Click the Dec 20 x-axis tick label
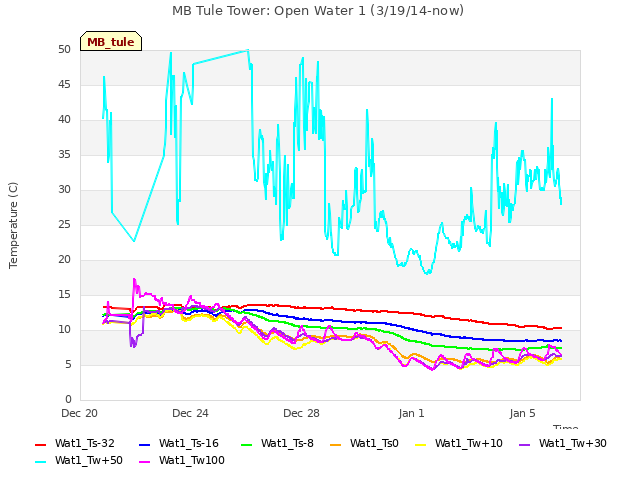This screenshot has width=640, height=480. tap(80, 413)
